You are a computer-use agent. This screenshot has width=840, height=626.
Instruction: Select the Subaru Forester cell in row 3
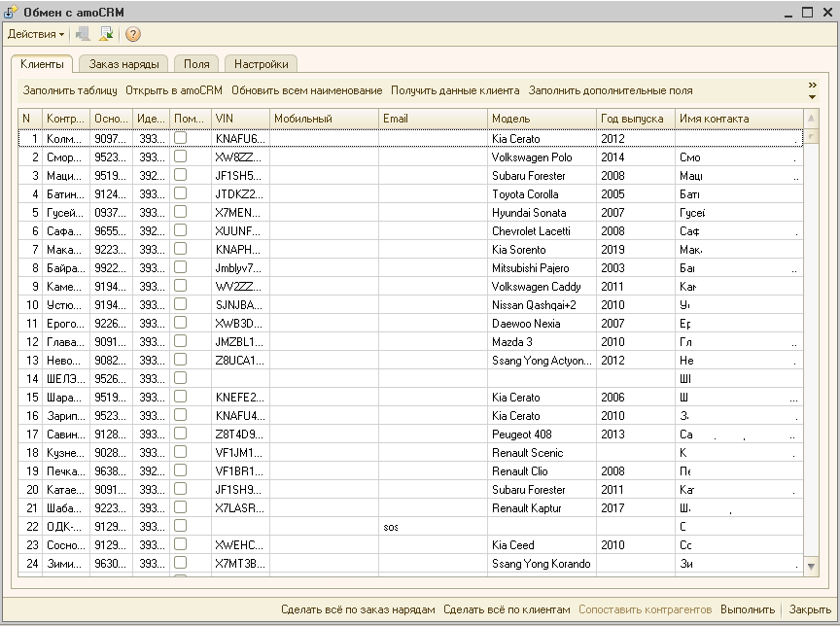point(542,176)
